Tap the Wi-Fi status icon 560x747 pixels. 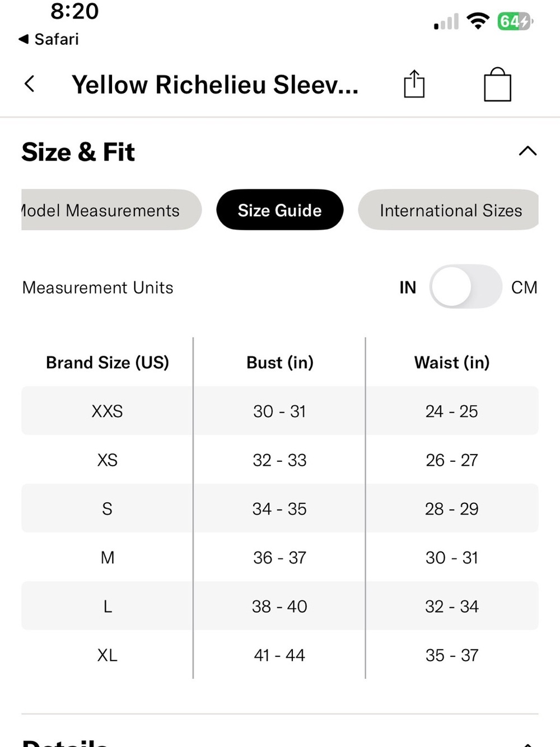(478, 22)
